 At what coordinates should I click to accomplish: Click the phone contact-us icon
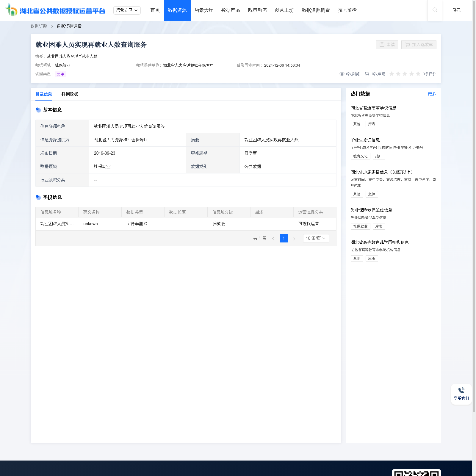pos(461,390)
